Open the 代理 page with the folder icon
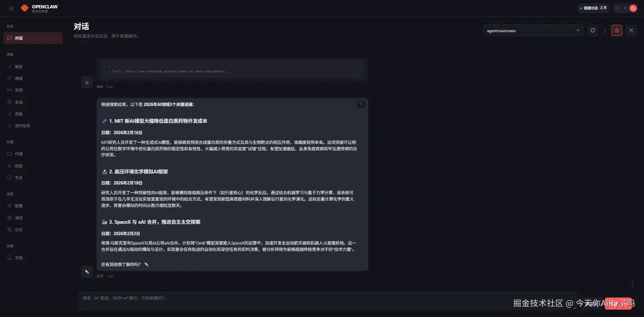The height and width of the screenshot is (317, 644). [9, 154]
